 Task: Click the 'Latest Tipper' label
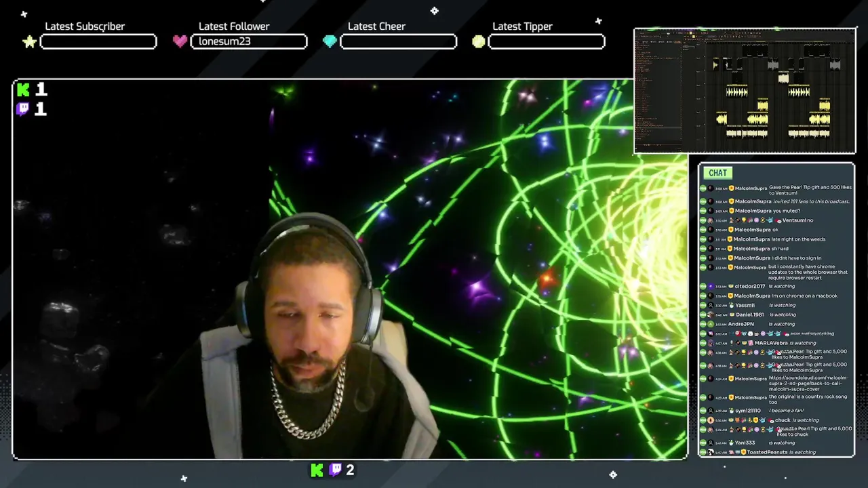tap(522, 26)
